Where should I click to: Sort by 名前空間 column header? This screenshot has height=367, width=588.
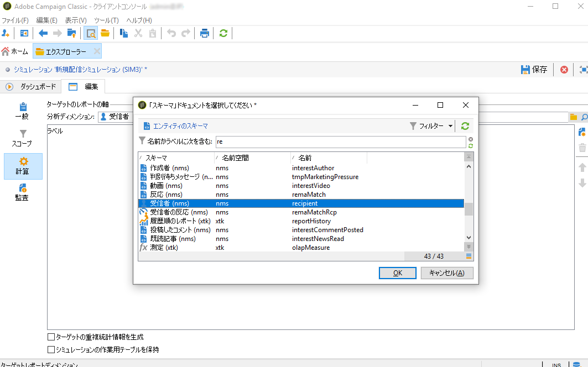tap(253, 158)
